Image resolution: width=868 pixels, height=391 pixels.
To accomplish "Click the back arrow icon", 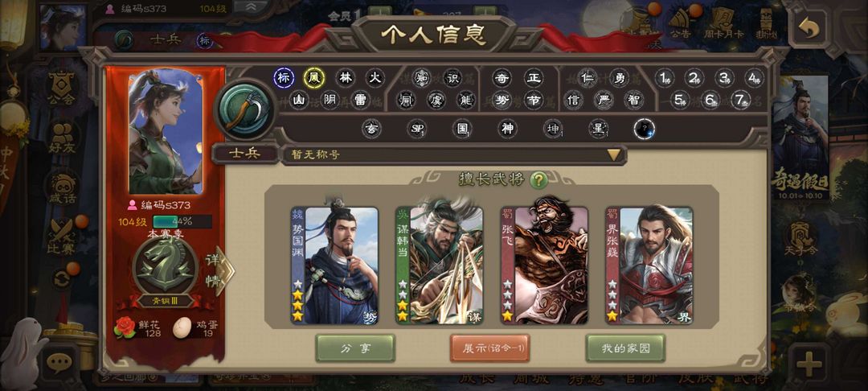I will [809, 27].
